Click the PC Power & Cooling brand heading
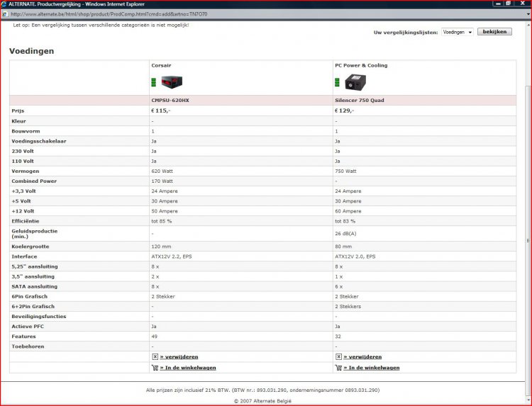 361,65
